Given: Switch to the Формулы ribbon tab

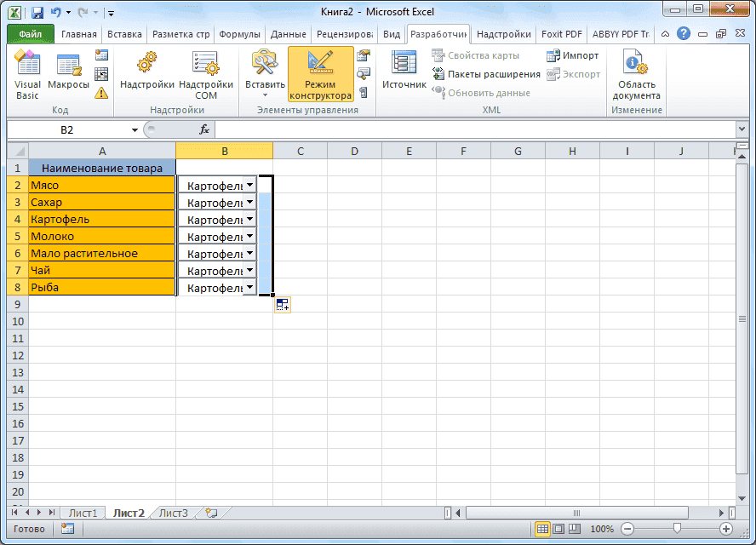Looking at the screenshot, I should pos(239,34).
